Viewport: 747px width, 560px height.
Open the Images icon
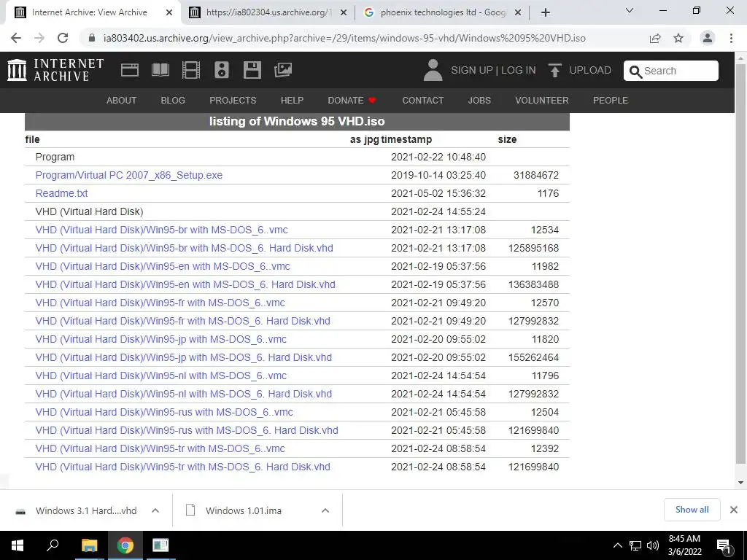[x=283, y=70]
